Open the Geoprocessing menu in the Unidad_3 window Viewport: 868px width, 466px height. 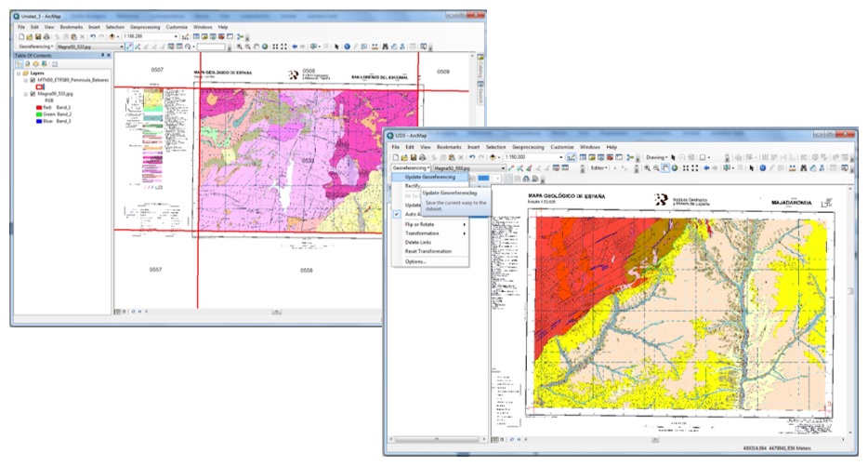146,27
